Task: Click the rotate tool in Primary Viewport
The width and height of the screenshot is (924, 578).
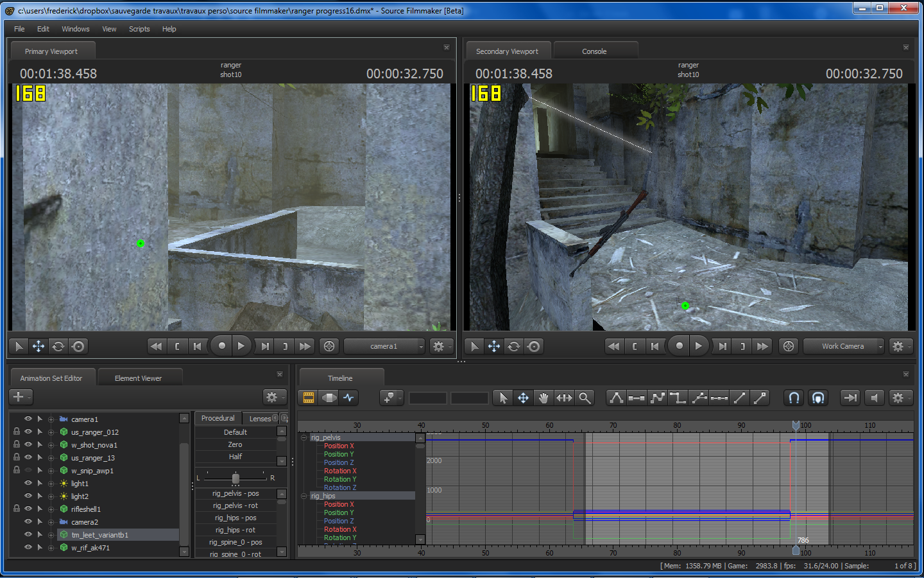Action: (58, 346)
